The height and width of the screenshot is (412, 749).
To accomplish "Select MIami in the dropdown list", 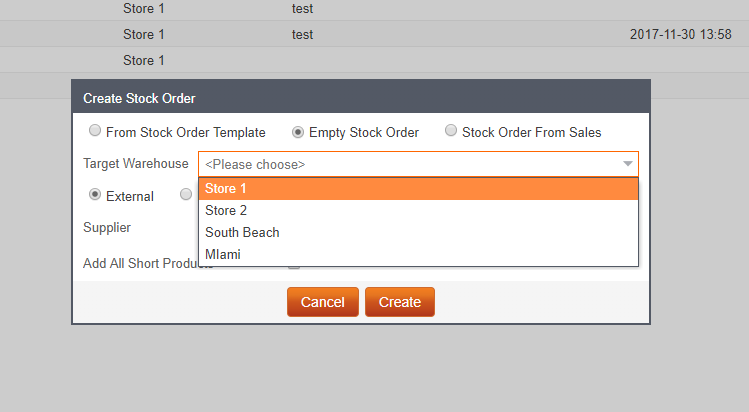I will [418, 254].
